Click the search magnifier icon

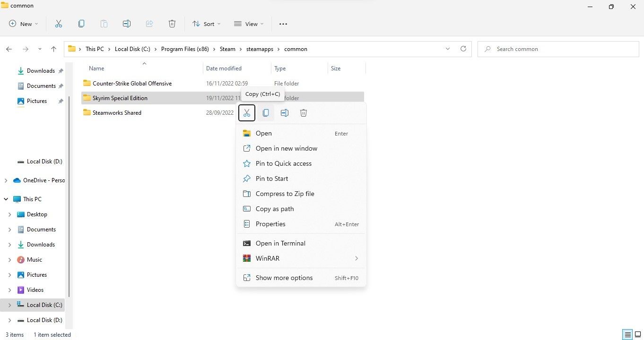click(x=487, y=49)
